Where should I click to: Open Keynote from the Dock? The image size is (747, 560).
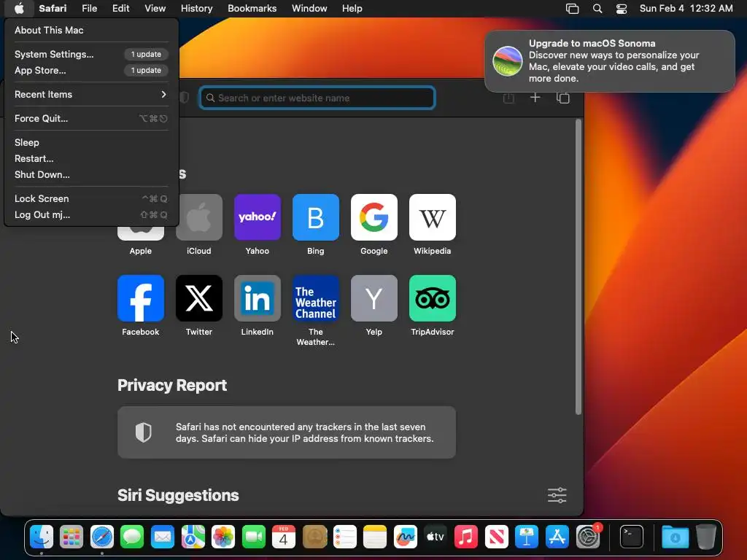pyautogui.click(x=527, y=537)
